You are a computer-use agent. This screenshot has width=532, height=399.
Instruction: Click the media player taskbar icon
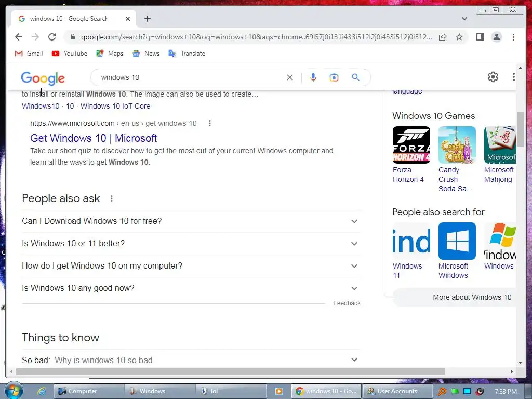pos(279,391)
